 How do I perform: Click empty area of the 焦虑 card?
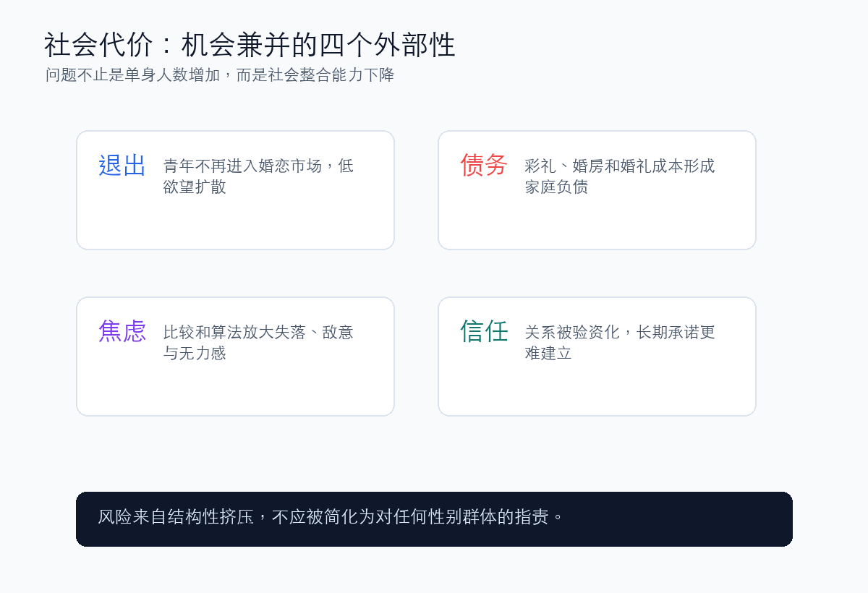coord(235,391)
